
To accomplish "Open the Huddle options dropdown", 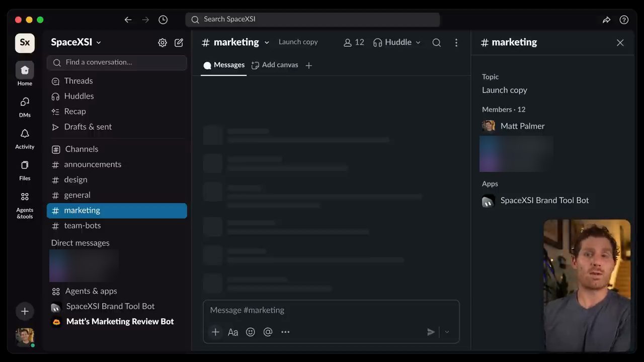I will [x=418, y=43].
